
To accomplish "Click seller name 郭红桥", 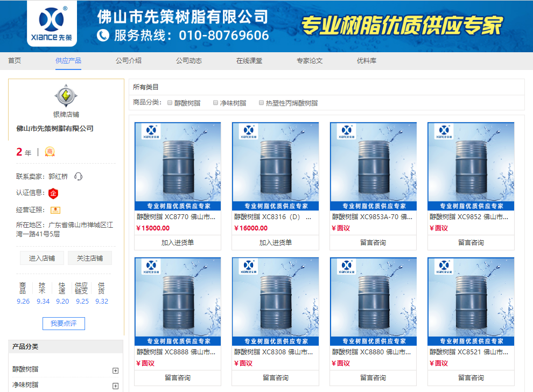I will tap(58, 177).
